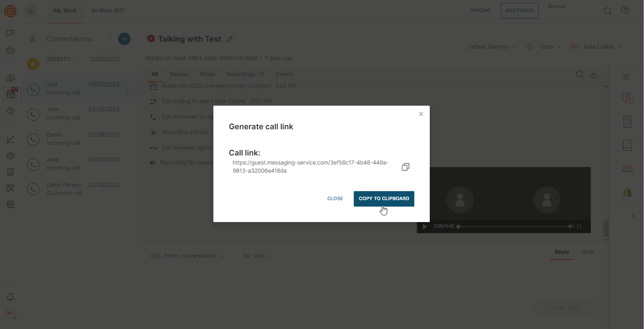
Task: Open the notifications bell in sidebar
Action: coord(10,297)
